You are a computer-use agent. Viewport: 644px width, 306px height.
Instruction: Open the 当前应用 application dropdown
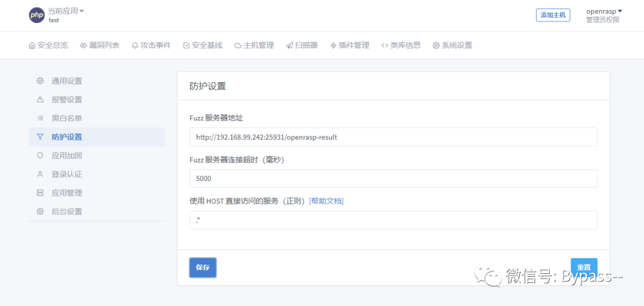click(66, 11)
